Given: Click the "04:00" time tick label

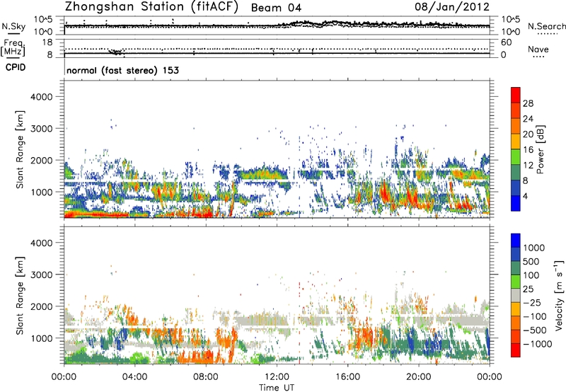Looking at the screenshot, I should (x=134, y=377).
